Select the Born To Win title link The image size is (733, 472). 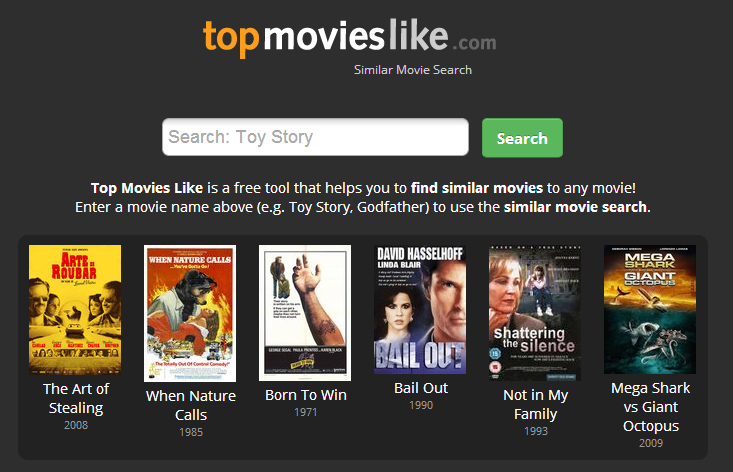point(306,395)
